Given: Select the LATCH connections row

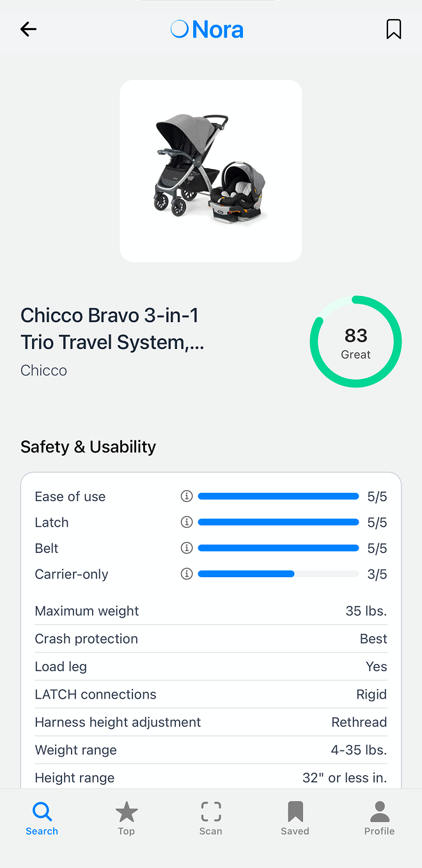Looking at the screenshot, I should [x=211, y=694].
